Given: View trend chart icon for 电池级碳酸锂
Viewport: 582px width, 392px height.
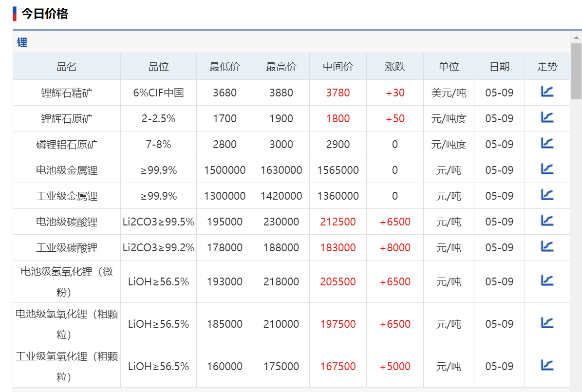Looking at the screenshot, I should (x=547, y=221).
